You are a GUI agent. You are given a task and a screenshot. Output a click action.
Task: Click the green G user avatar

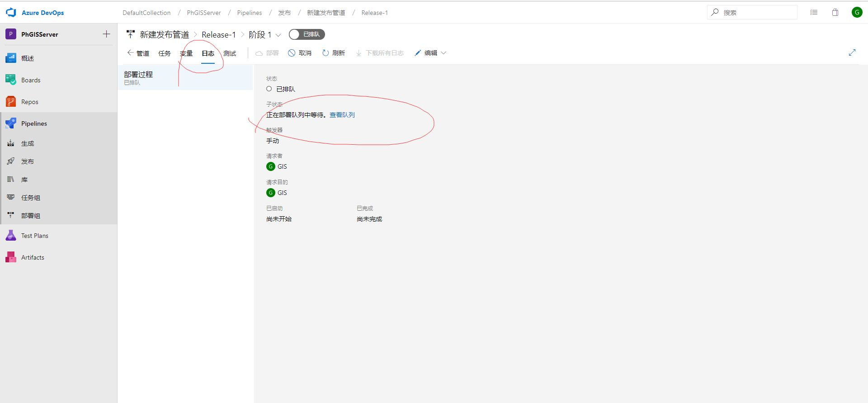pyautogui.click(x=857, y=13)
